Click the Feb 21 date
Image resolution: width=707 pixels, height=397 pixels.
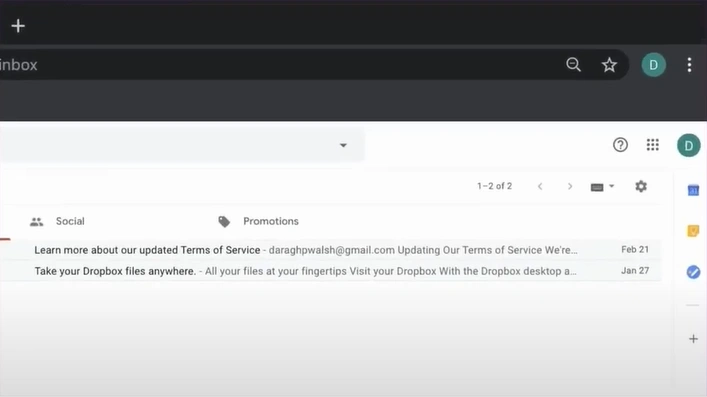coord(635,249)
